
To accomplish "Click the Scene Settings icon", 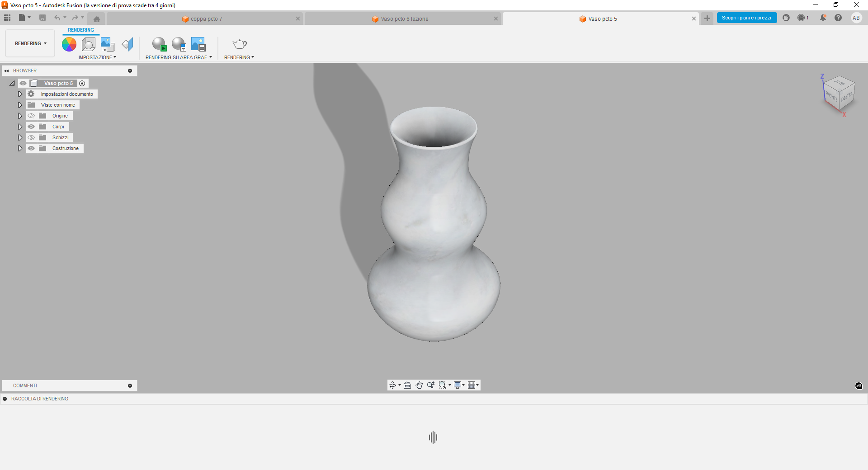I will tap(89, 44).
